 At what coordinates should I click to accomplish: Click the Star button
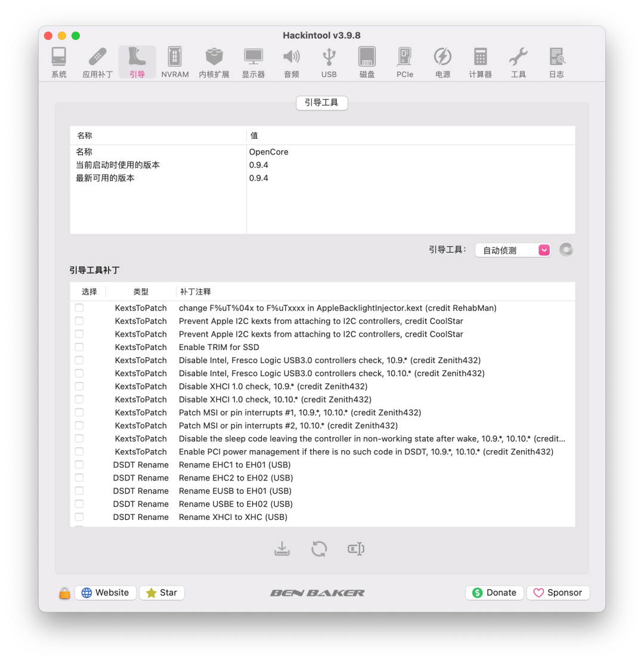coord(162,593)
